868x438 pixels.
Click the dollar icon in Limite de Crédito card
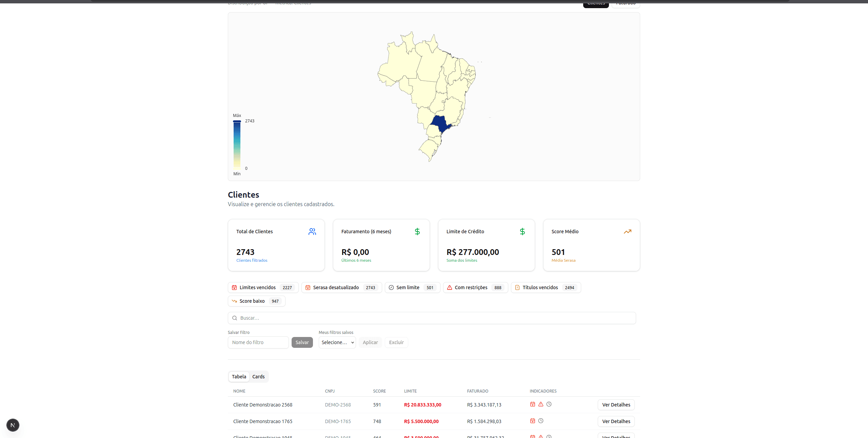coord(522,232)
